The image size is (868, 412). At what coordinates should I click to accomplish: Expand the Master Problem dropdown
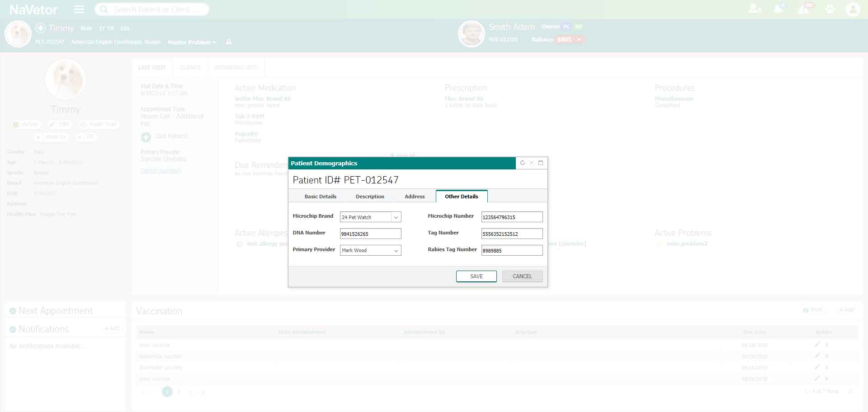(192, 42)
